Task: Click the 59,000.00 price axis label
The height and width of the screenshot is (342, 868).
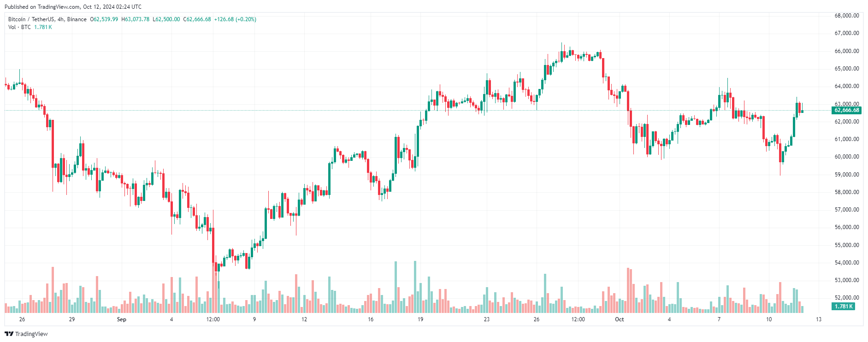Action: pos(847,175)
